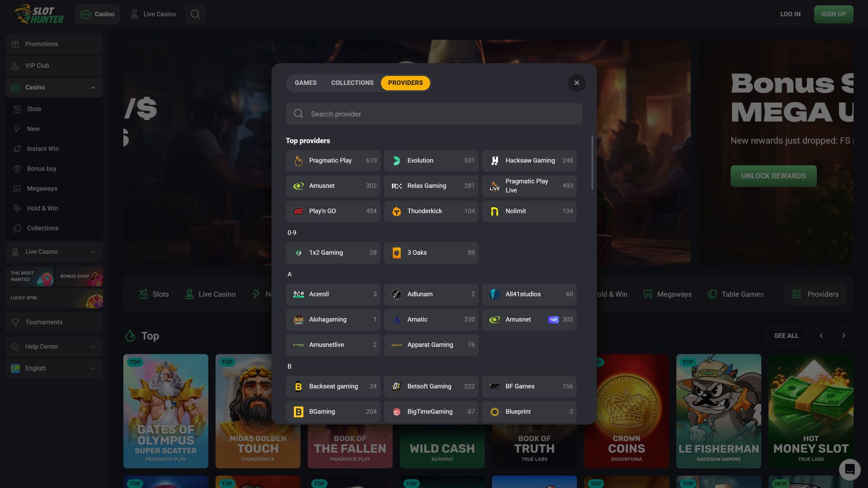Click the provider list scrollbar

pos(592,163)
